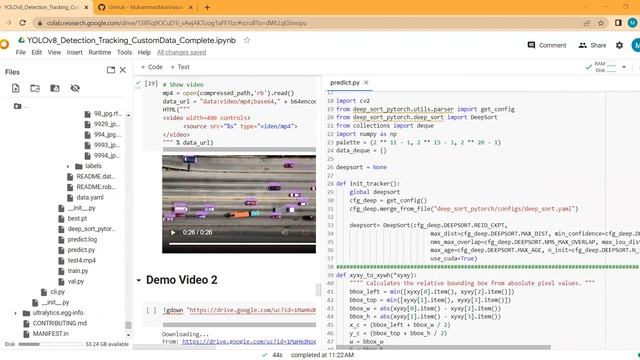Image resolution: width=640 pixels, height=360 pixels.
Task: Select the predict.py editor tab
Action: tap(345, 82)
